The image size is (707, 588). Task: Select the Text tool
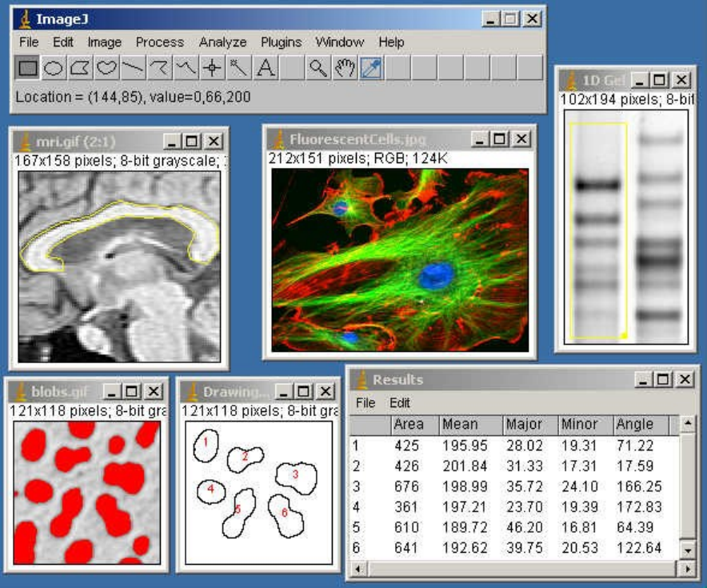(265, 68)
